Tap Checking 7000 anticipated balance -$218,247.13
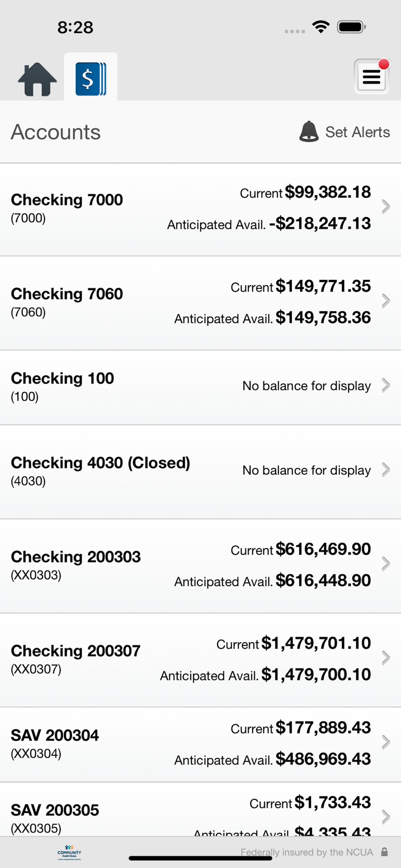401x868 pixels. tap(320, 223)
